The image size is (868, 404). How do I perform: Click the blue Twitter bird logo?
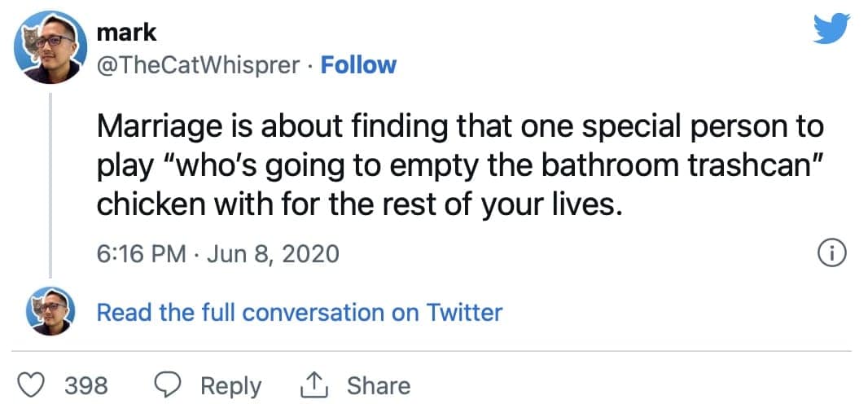(831, 29)
